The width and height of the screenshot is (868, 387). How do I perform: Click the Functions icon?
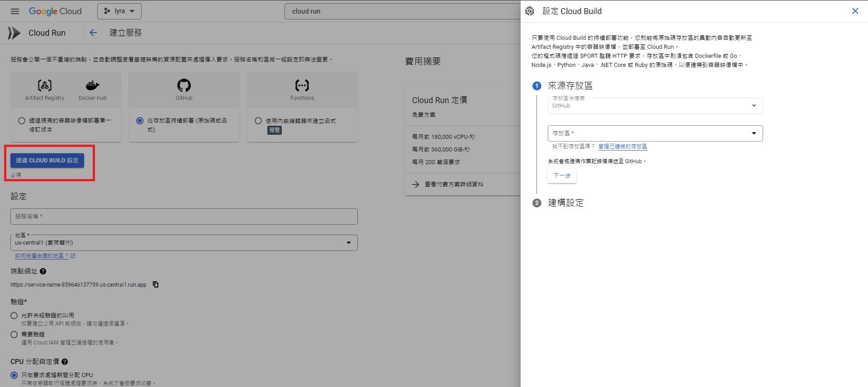coord(302,85)
